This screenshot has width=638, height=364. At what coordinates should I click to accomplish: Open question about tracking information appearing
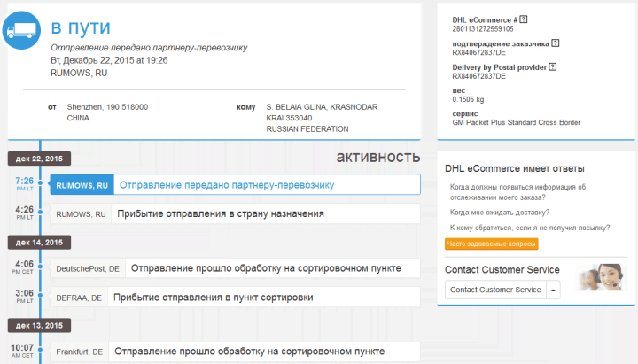[x=517, y=192]
